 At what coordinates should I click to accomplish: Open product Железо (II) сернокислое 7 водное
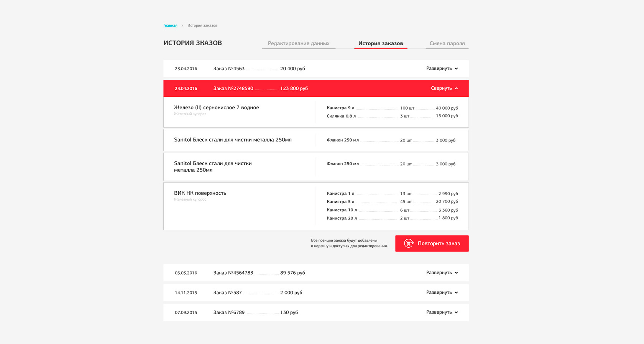pos(217,108)
